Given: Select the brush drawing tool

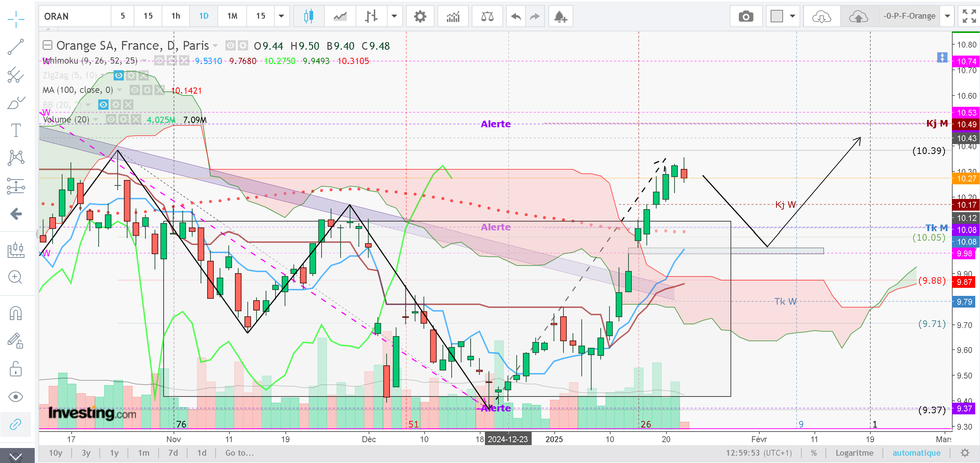Looking at the screenshot, I should tap(16, 102).
